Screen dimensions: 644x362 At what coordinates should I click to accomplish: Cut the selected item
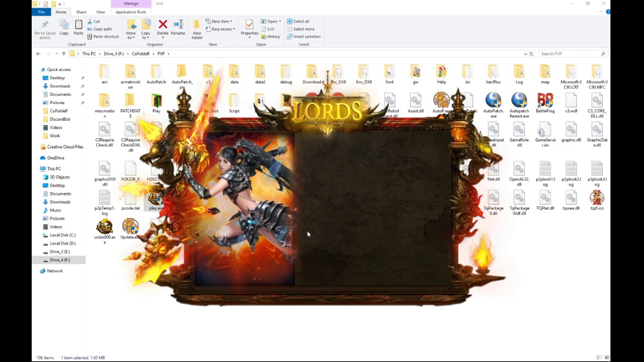(x=94, y=22)
